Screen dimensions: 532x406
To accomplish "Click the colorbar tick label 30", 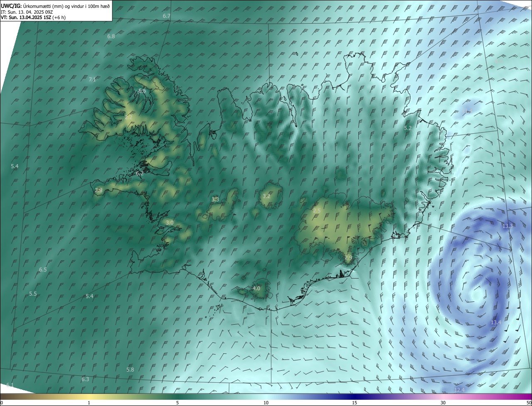I will point(443,403).
